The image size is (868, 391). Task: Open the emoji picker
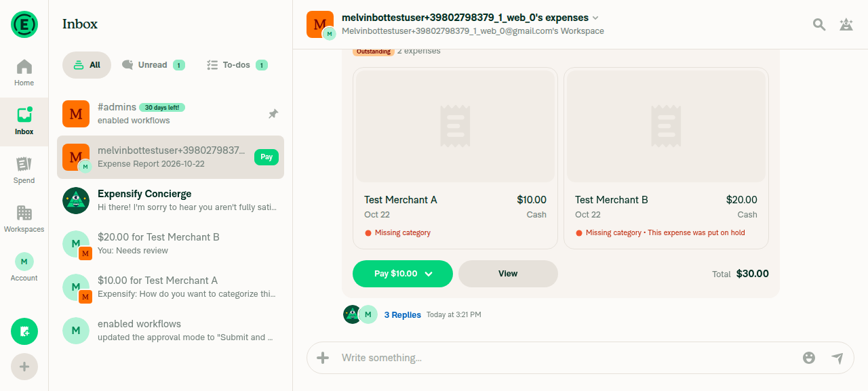pyautogui.click(x=809, y=358)
